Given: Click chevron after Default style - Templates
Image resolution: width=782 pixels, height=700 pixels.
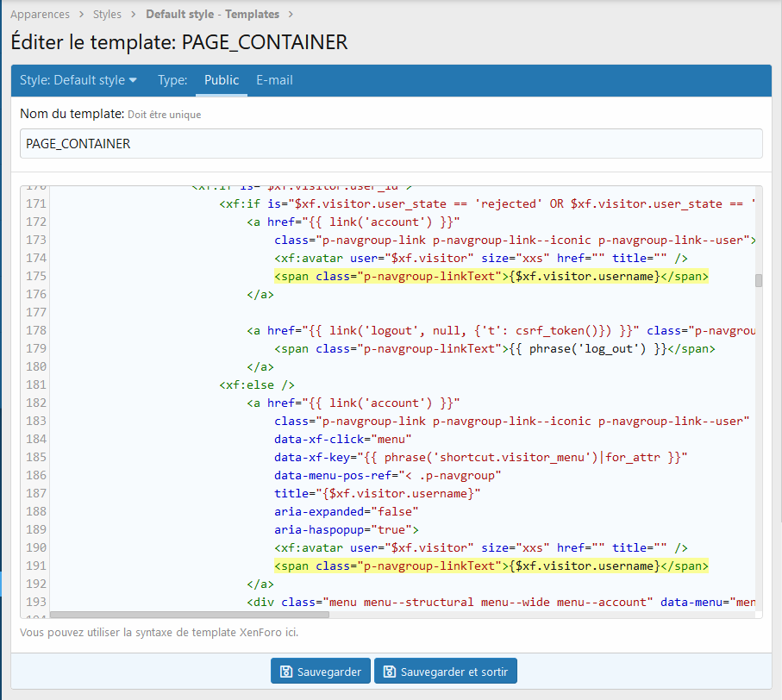Looking at the screenshot, I should [x=291, y=15].
